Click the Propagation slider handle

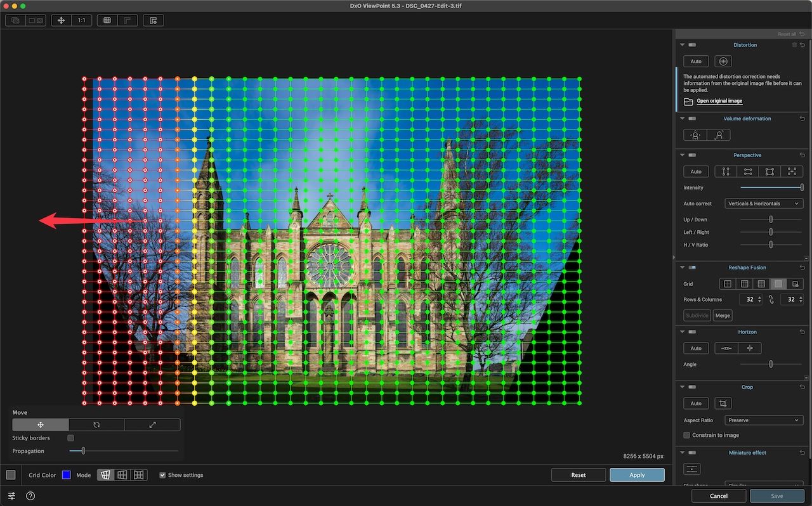pos(83,451)
